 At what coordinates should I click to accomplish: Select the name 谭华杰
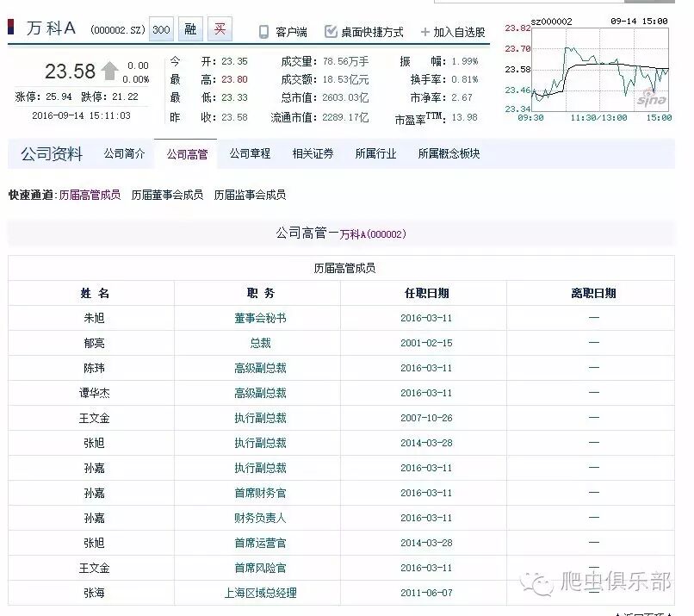tap(94, 393)
